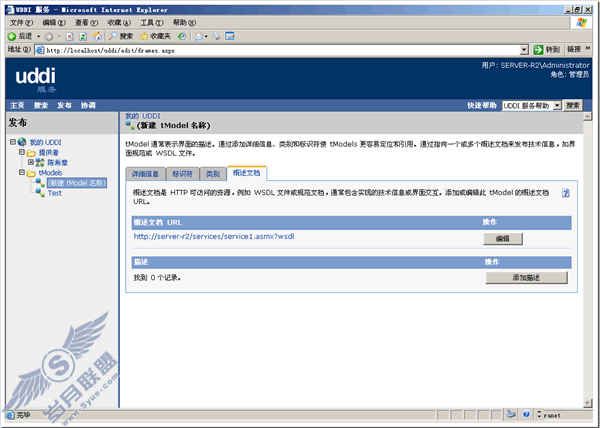600x428 pixels.
Task: Open the address bar dropdown arrow
Action: pyautogui.click(x=524, y=50)
